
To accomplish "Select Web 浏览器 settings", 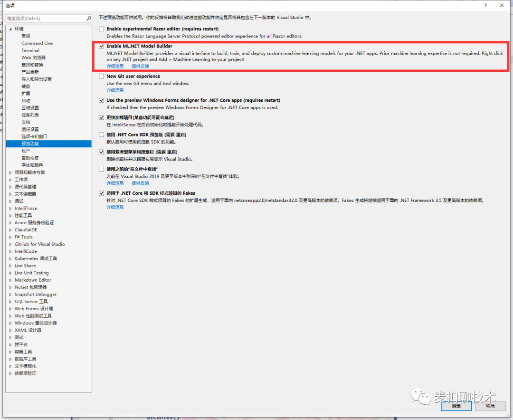I will coord(34,57).
